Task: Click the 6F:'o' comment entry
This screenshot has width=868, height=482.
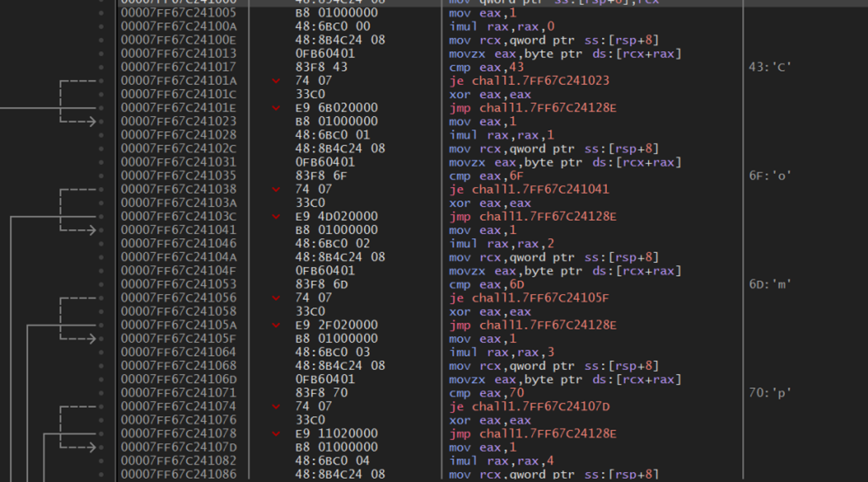Action: click(770, 176)
